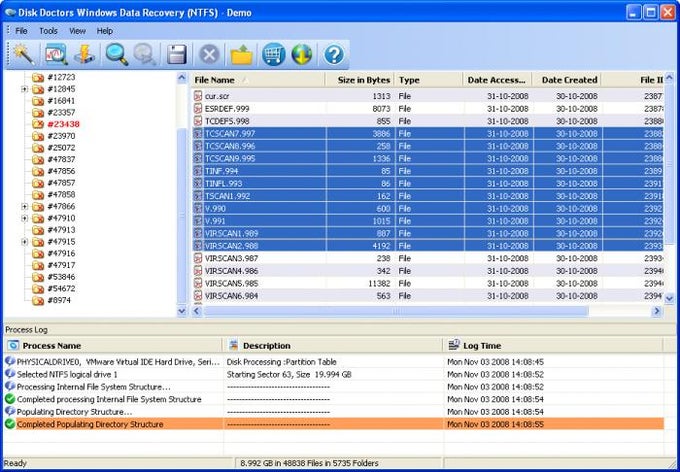Expand the #47866 folder node
The image size is (680, 472).
25,206
